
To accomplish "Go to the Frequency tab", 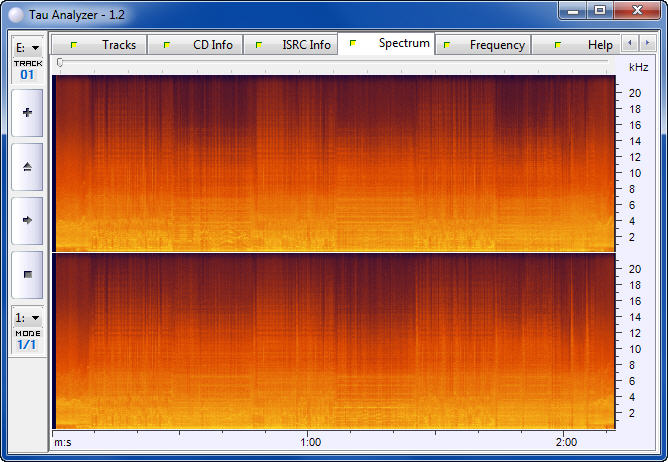I will pyautogui.click(x=483, y=45).
